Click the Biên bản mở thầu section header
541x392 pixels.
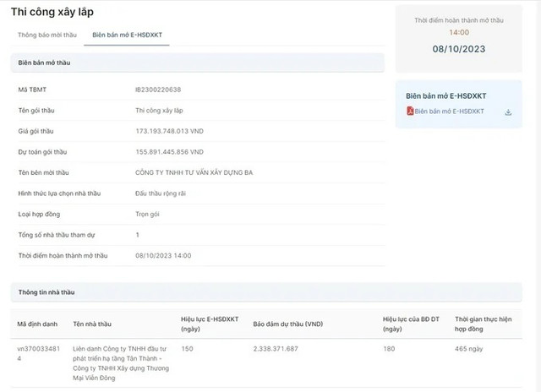pyautogui.click(x=42, y=63)
